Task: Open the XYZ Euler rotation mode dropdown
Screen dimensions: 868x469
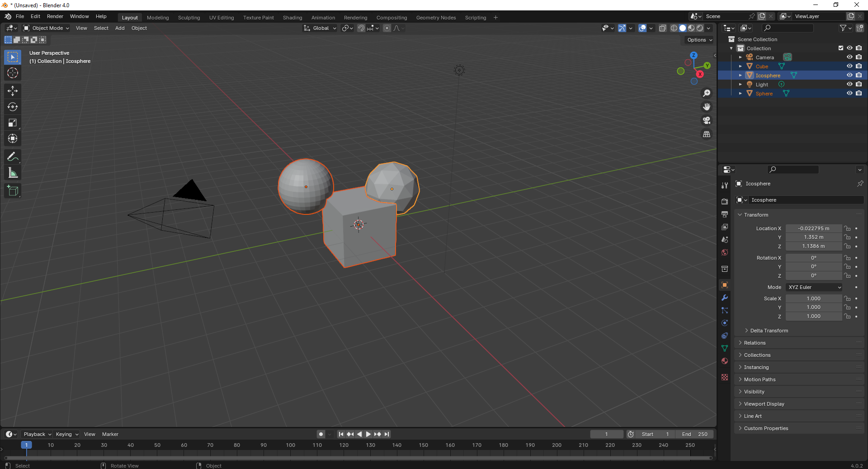Action: (814, 287)
